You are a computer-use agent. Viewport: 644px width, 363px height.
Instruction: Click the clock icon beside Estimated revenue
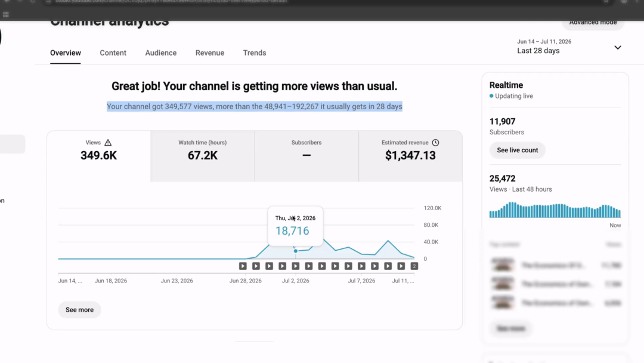(x=435, y=143)
